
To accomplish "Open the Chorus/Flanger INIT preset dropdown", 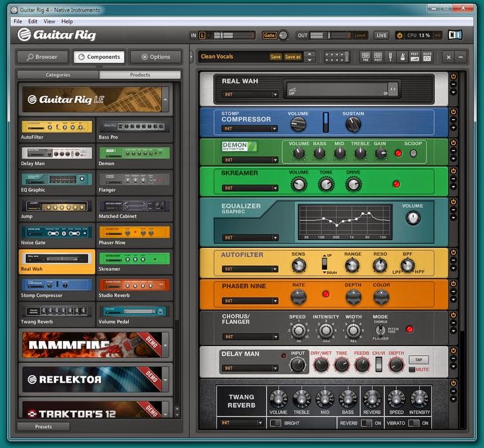I will [250, 337].
